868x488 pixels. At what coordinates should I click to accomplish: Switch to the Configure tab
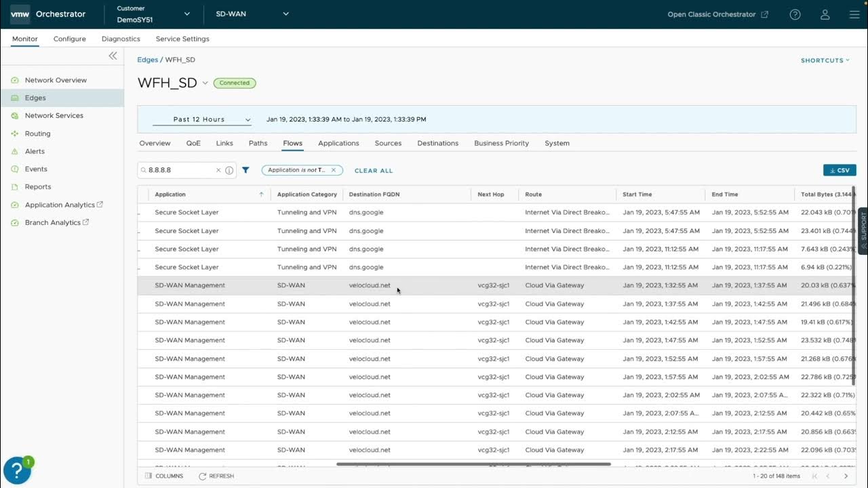pos(70,39)
